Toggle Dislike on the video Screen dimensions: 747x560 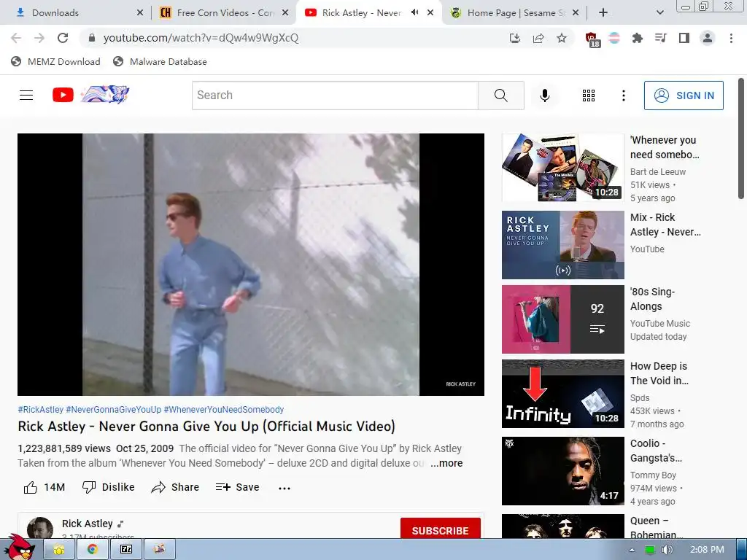[109, 487]
